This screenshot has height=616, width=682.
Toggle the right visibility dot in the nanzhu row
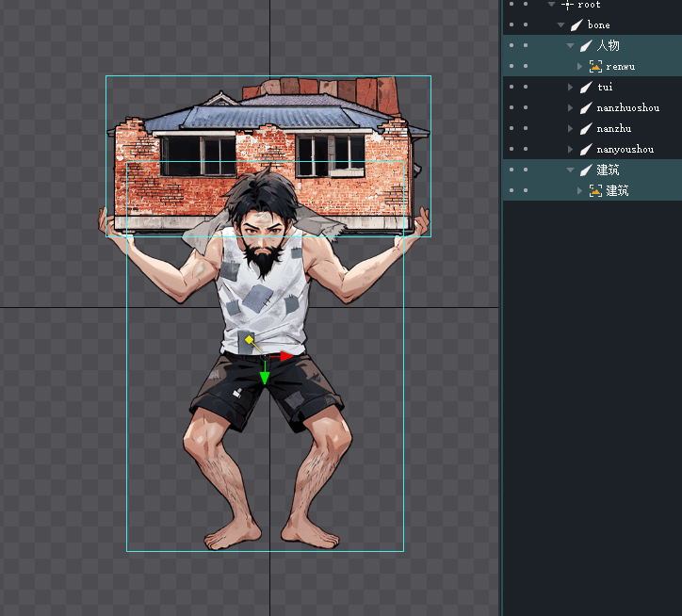526,128
